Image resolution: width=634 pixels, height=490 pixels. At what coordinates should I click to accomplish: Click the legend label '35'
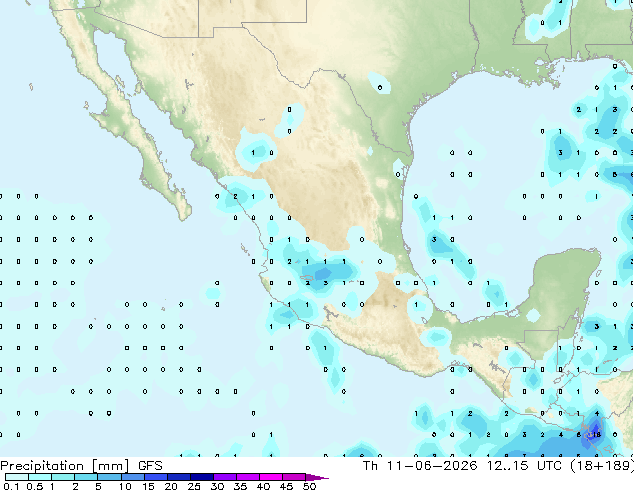point(240,486)
